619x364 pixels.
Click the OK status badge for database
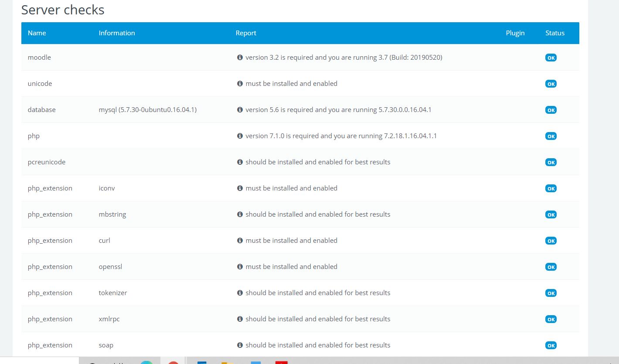click(551, 110)
